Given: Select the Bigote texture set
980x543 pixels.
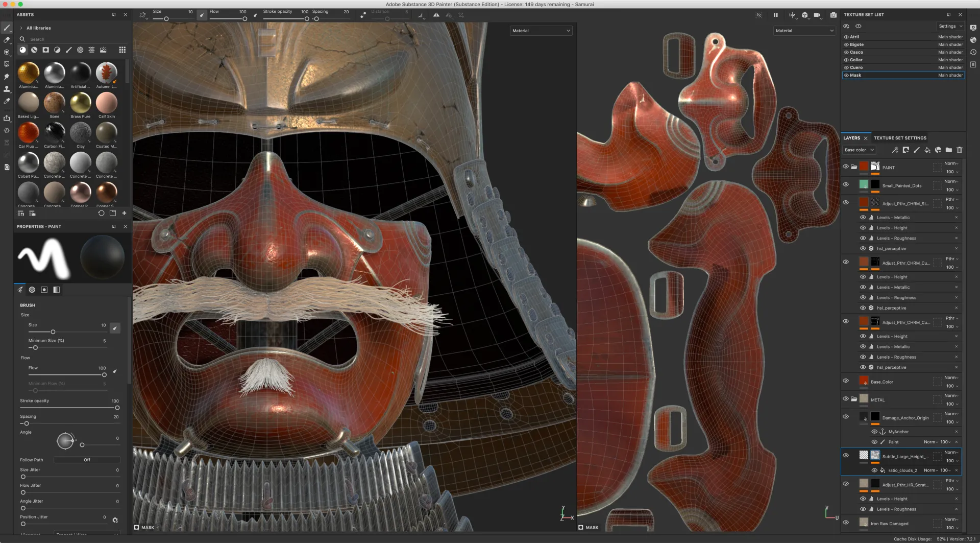Looking at the screenshot, I should [x=857, y=44].
